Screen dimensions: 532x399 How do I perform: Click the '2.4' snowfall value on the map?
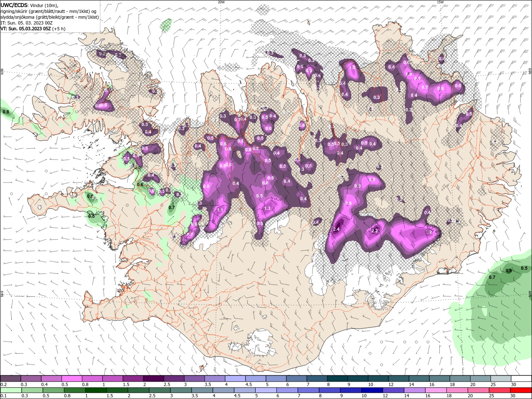[x=337, y=229]
